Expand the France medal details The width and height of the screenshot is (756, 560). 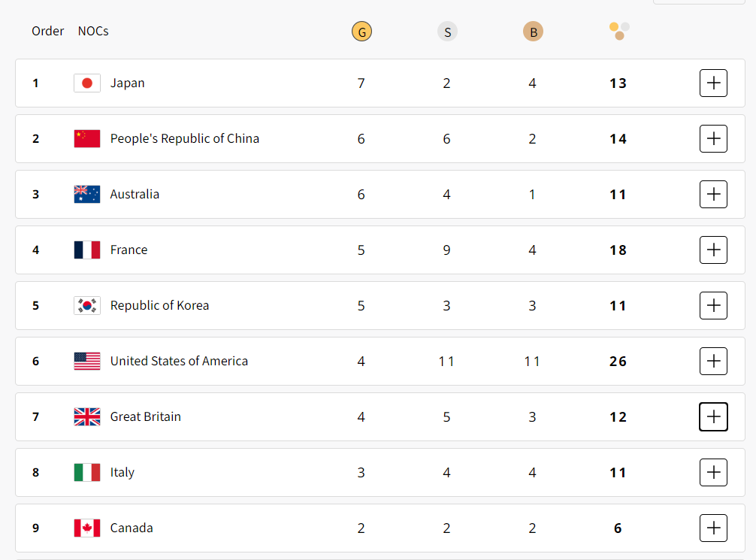[x=713, y=250]
